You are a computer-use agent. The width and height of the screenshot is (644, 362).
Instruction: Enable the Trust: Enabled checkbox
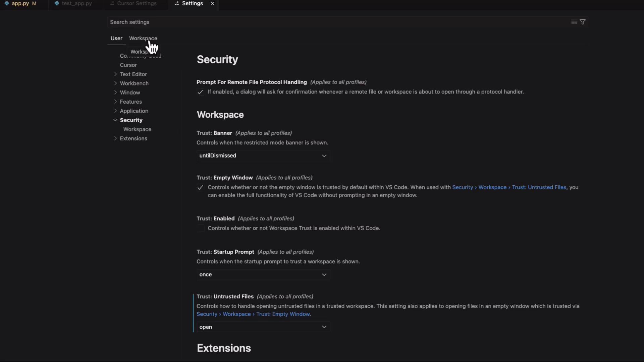pyautogui.click(x=200, y=229)
